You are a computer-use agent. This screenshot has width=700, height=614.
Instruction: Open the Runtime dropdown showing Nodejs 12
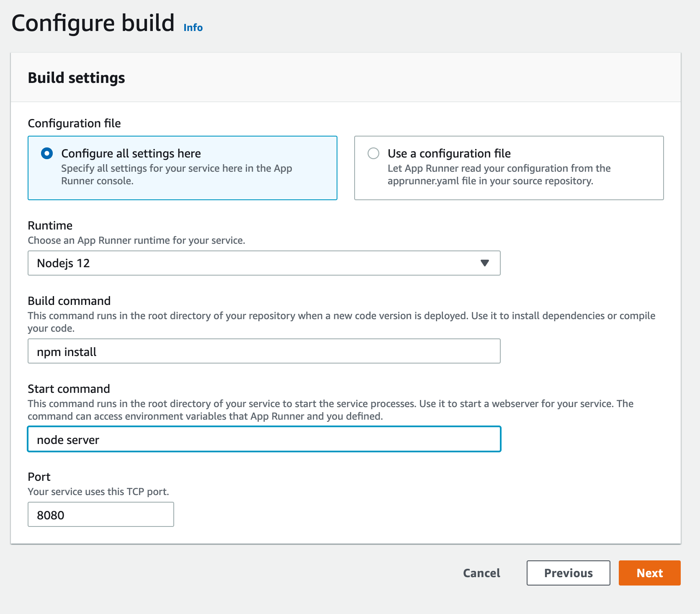tap(264, 263)
